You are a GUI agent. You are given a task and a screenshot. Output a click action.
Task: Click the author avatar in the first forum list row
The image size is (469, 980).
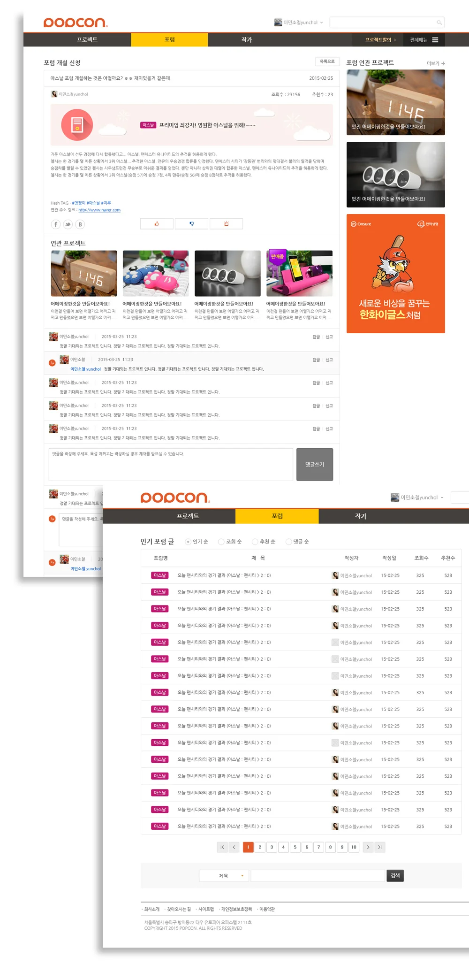click(335, 575)
